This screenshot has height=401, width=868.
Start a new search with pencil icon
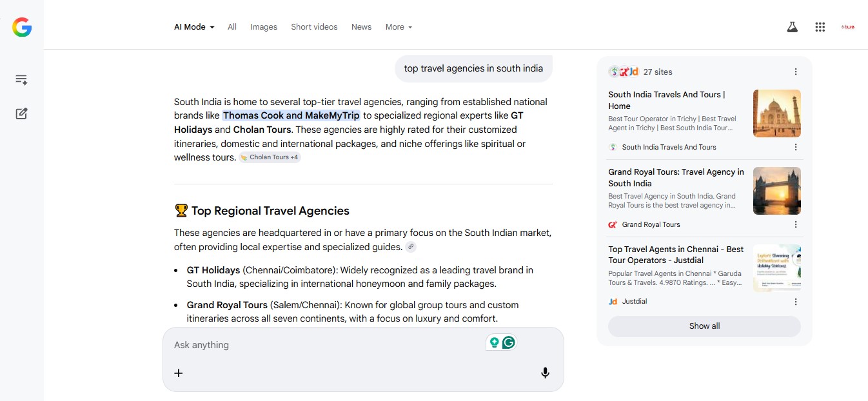click(21, 113)
